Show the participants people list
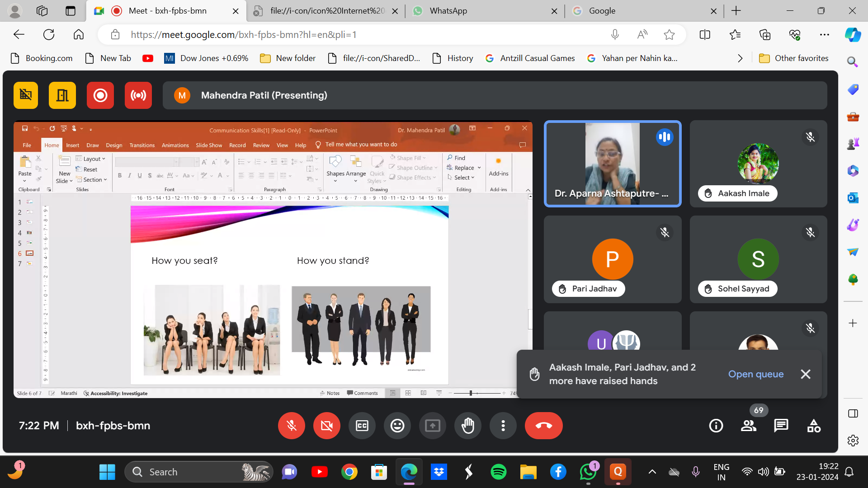The width and height of the screenshot is (868, 488). tap(749, 426)
